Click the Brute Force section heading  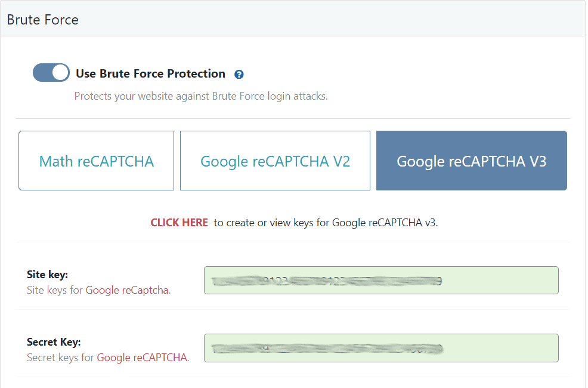tap(43, 20)
